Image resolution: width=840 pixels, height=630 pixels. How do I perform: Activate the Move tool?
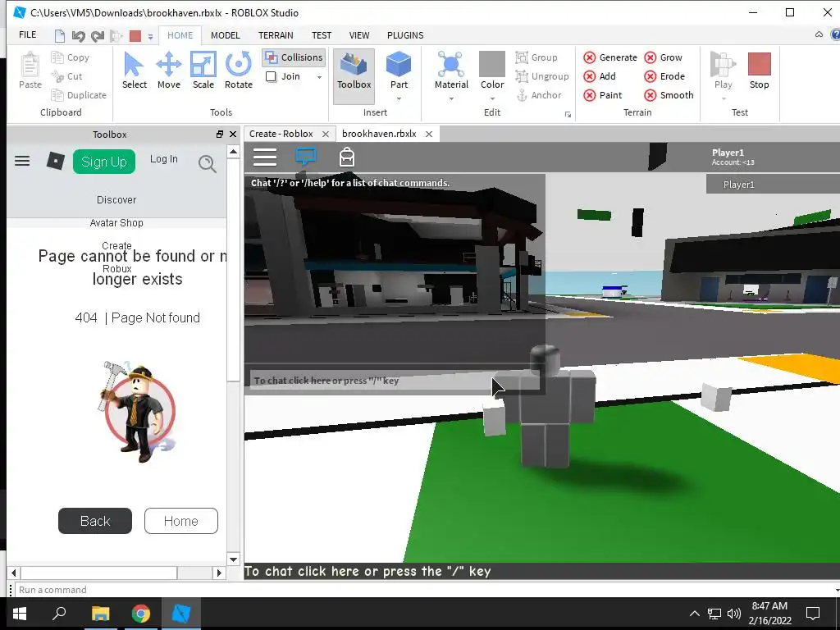pos(169,71)
